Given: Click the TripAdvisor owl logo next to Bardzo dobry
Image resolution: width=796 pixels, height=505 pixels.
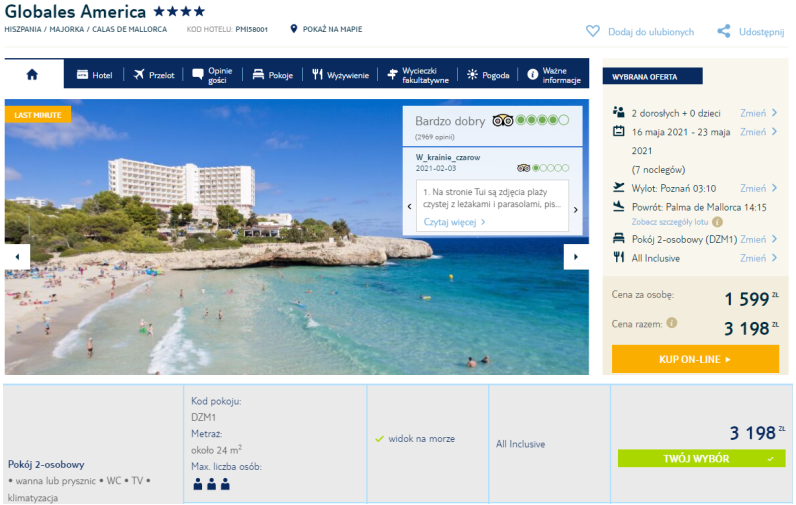Looking at the screenshot, I should click(x=503, y=120).
